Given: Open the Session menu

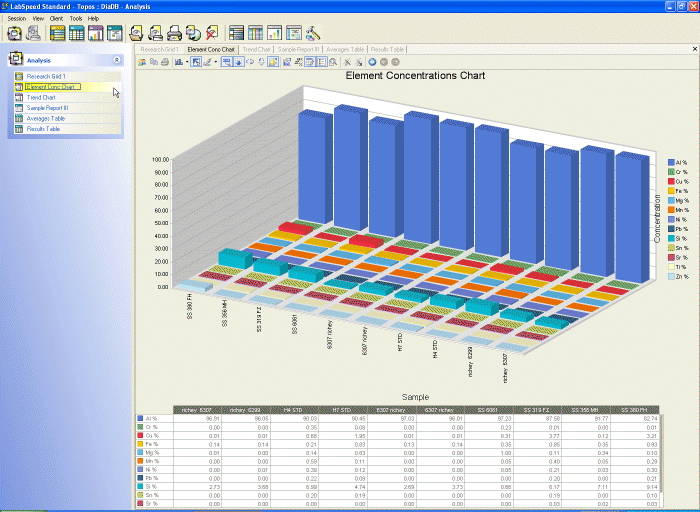Looking at the screenshot, I should click(17, 19).
